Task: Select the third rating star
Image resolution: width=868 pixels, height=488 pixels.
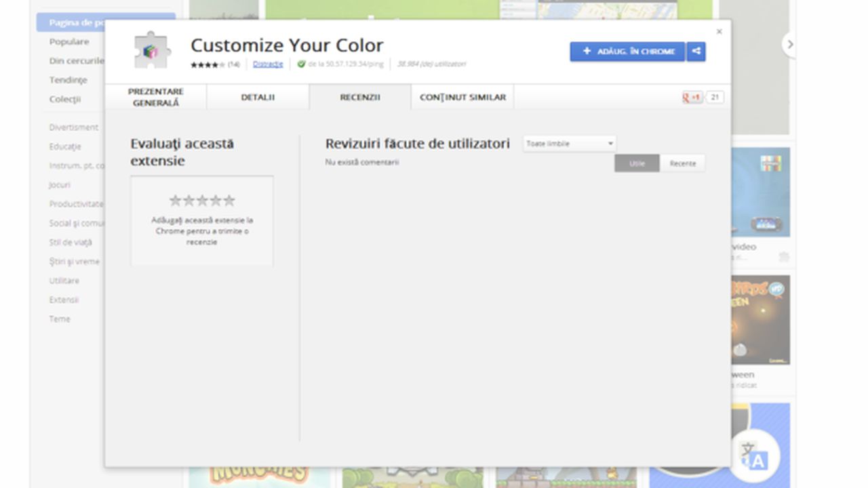Action: click(201, 199)
